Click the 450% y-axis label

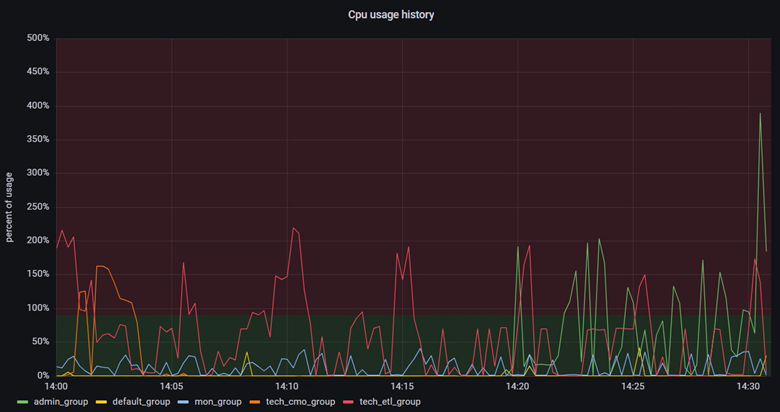tap(38, 72)
